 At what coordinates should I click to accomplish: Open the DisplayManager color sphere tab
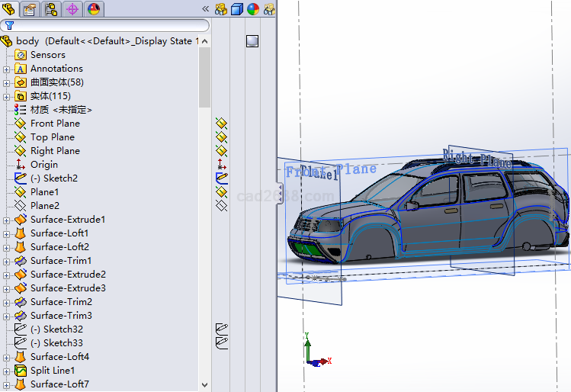point(93,9)
